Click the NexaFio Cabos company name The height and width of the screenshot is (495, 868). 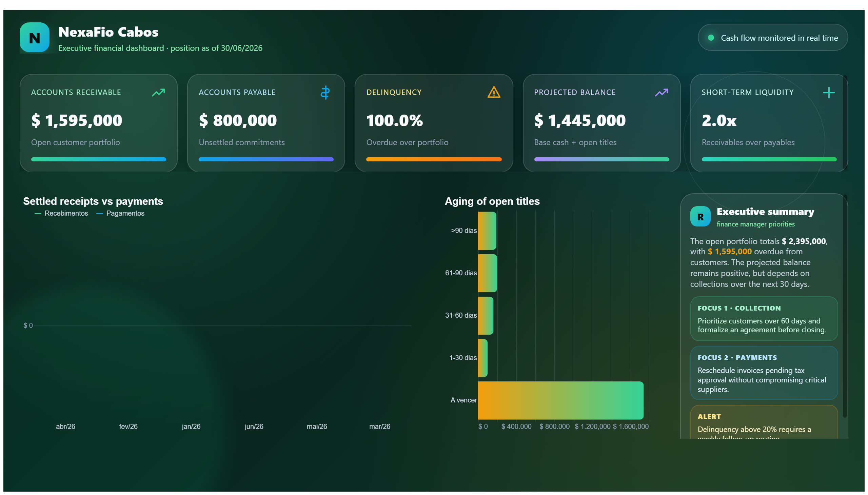click(x=108, y=32)
